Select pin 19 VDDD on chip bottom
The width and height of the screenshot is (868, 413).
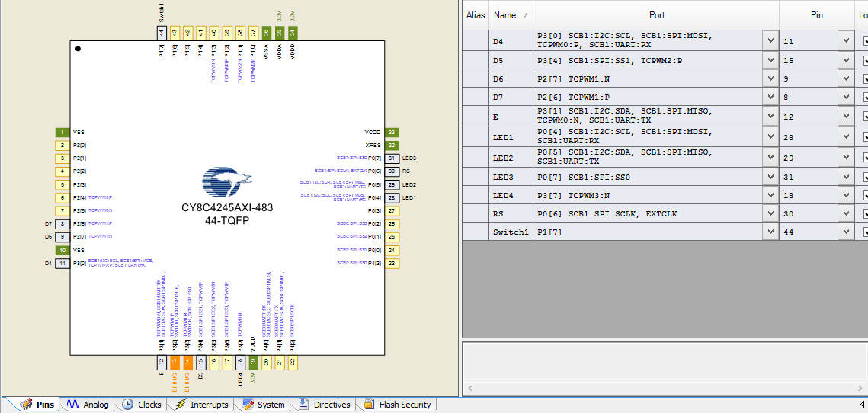(253, 363)
